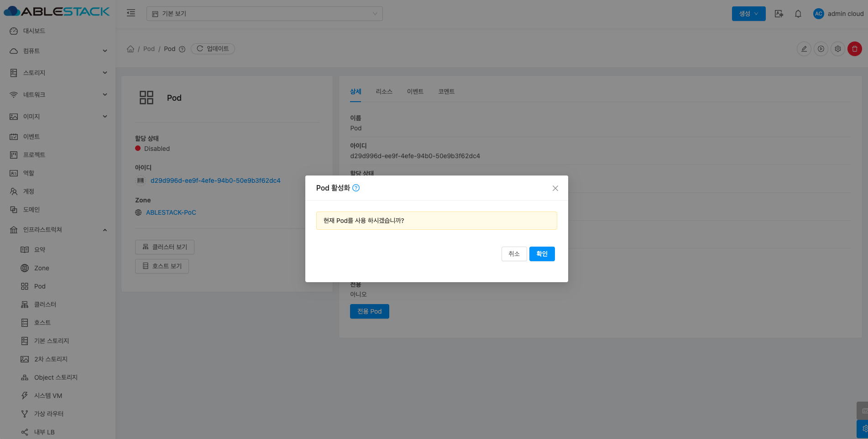Confirm Pod activation with 확인 button

pyautogui.click(x=542, y=254)
